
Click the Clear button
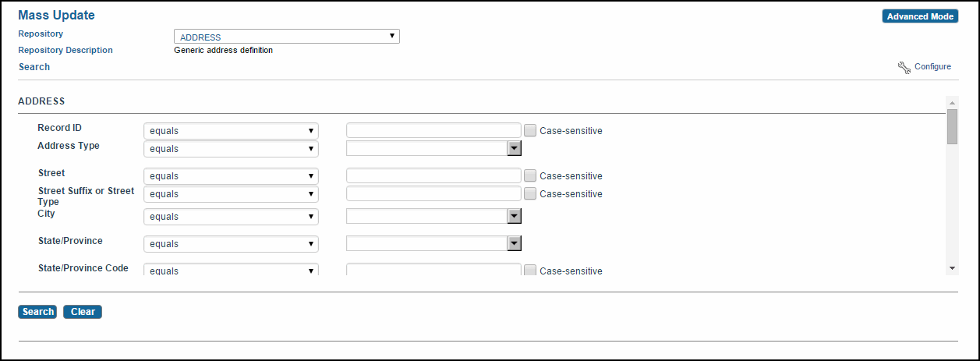coord(83,312)
